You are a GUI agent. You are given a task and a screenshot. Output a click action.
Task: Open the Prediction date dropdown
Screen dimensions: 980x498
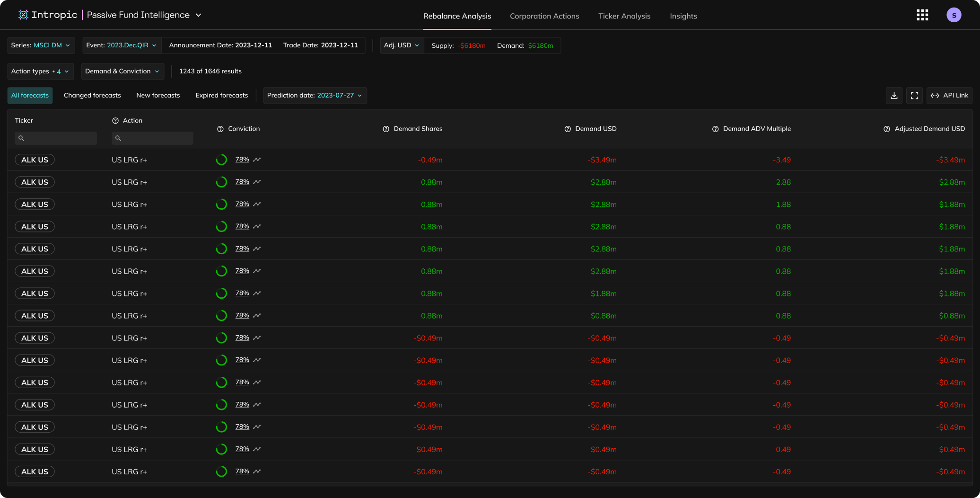[x=315, y=96]
